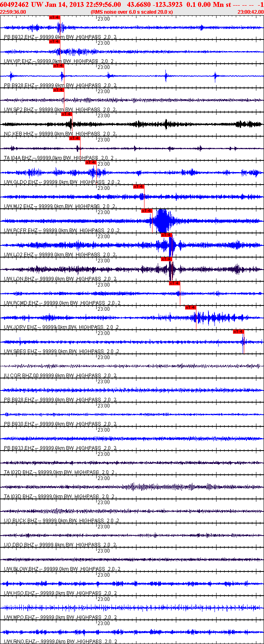Click the black NC.KEB waveform trace
Image resolution: width=264 pixels, height=644 pixels.
[132, 124]
